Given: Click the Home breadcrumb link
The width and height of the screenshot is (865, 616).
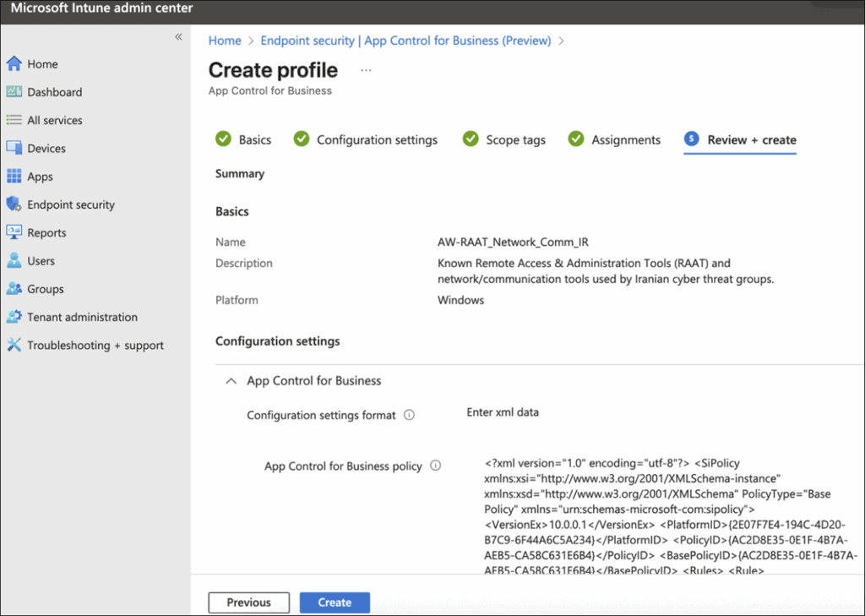Looking at the screenshot, I should [x=225, y=41].
